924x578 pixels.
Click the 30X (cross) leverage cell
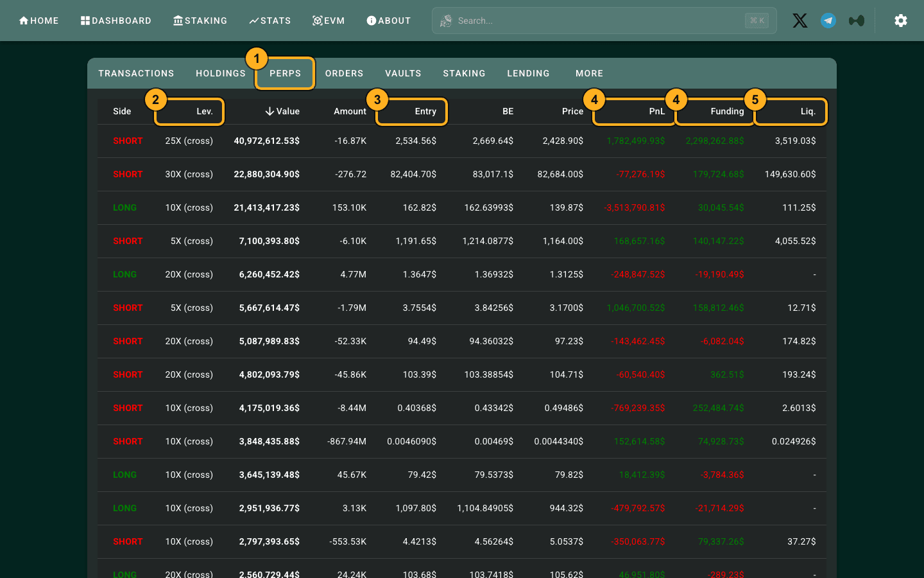[x=189, y=174]
